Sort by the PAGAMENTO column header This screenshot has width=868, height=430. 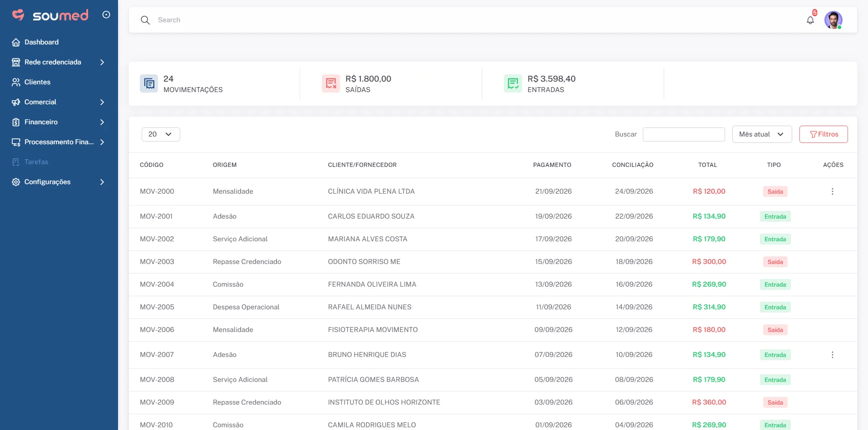pyautogui.click(x=552, y=165)
